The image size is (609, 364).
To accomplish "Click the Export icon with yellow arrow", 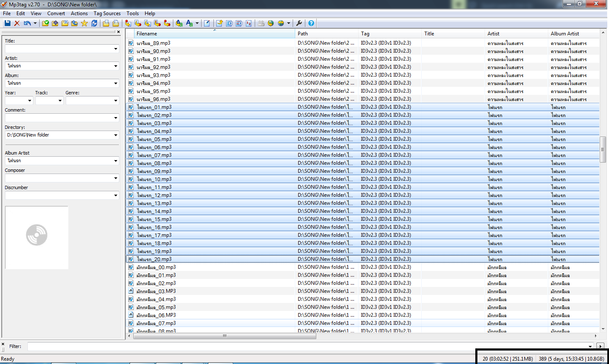I will click(219, 23).
